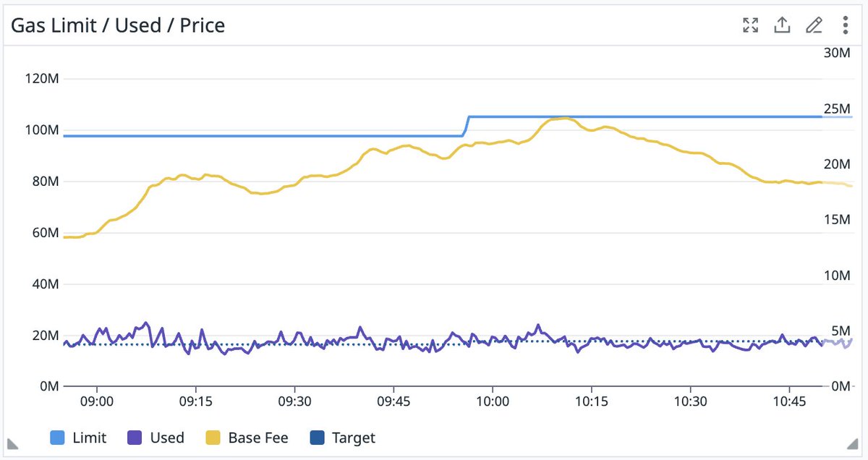Click the 120M left axis label
The width and height of the screenshot is (868, 460).
click(41, 78)
